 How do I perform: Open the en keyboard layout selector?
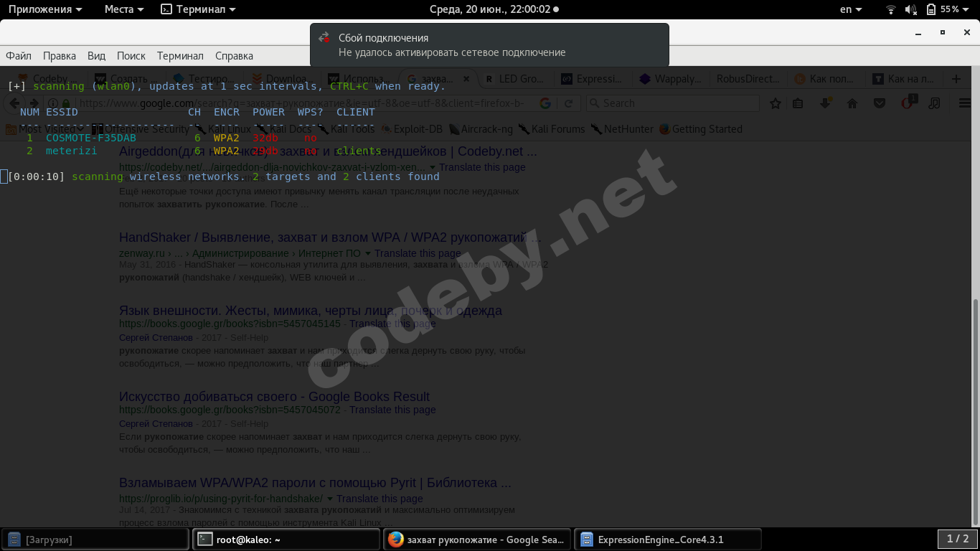(x=851, y=9)
